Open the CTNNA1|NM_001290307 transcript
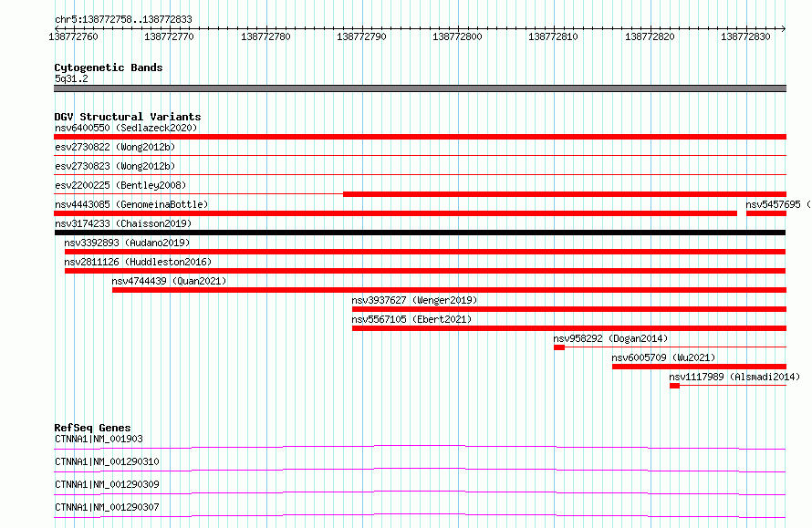812x528 pixels. pos(107,507)
